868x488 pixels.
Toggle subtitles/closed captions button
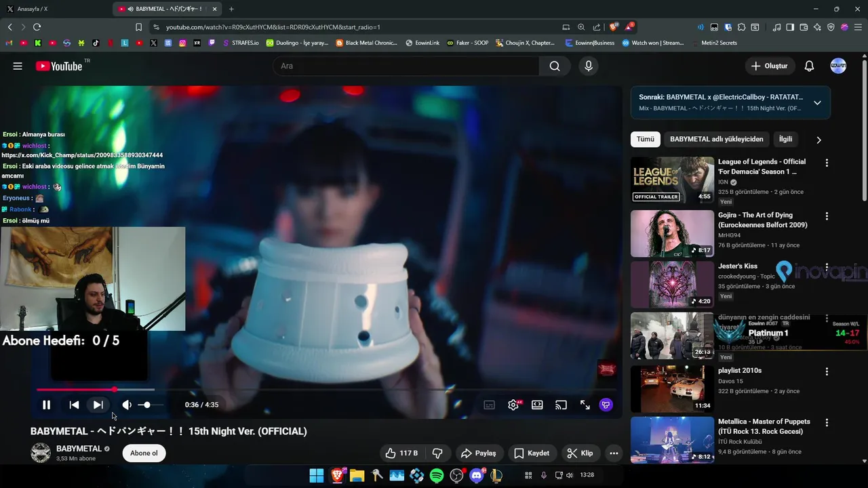pos(489,405)
